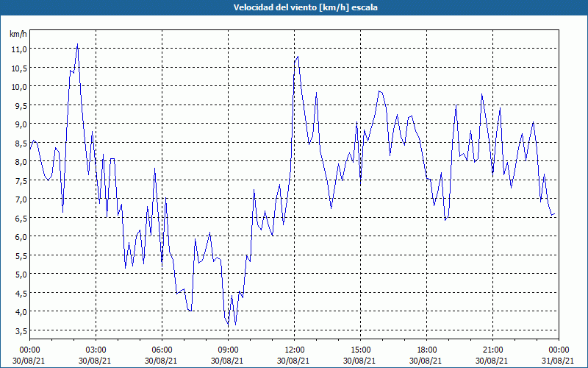
Task: Click the '12:00' time axis label
Action: 295,350
